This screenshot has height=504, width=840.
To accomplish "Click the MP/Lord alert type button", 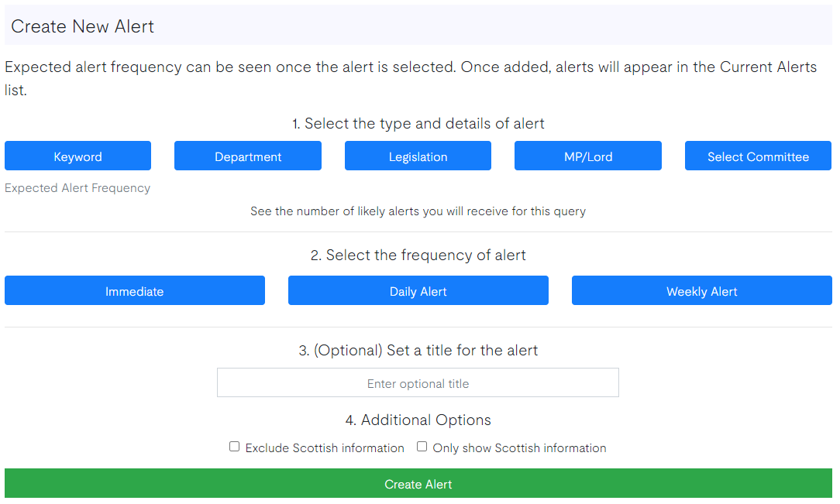I will click(x=588, y=156).
